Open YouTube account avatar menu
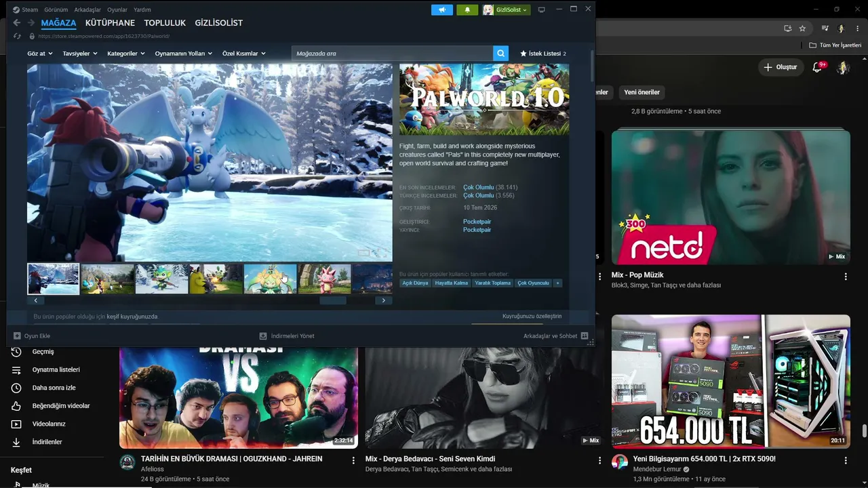Image resolution: width=868 pixels, height=488 pixels. (843, 67)
